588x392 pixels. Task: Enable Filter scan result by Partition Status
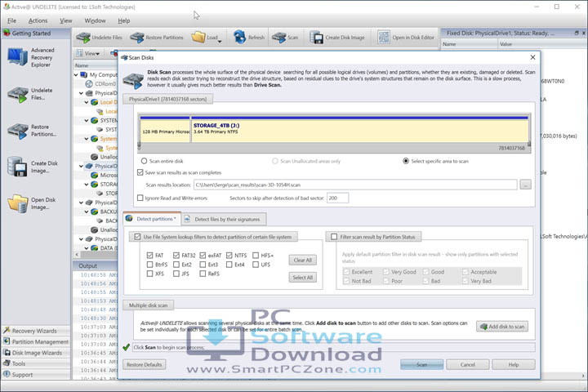334,237
